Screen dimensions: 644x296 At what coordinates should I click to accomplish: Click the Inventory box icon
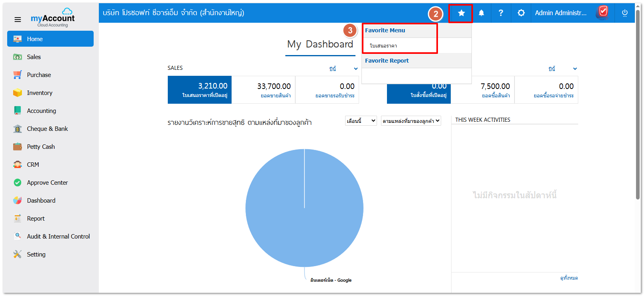pyautogui.click(x=18, y=93)
